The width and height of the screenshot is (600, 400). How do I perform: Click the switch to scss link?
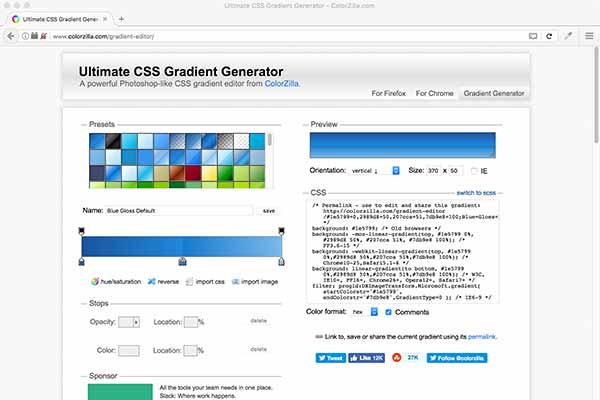(x=476, y=193)
